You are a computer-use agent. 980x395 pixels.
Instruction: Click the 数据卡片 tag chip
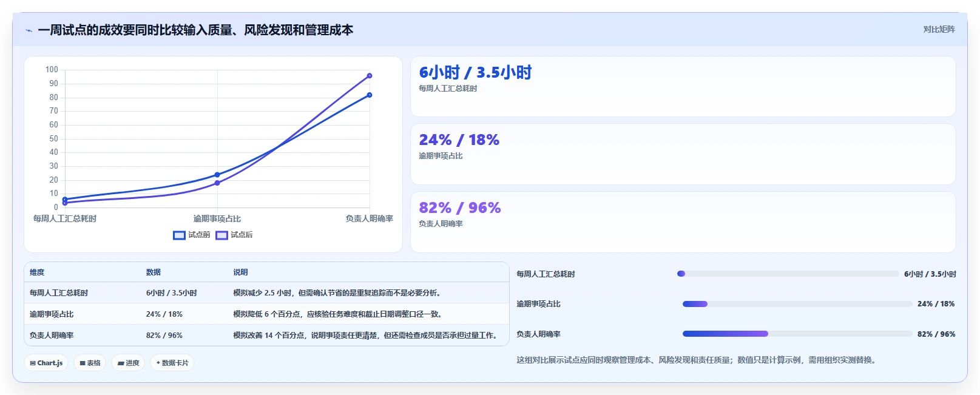172,363
